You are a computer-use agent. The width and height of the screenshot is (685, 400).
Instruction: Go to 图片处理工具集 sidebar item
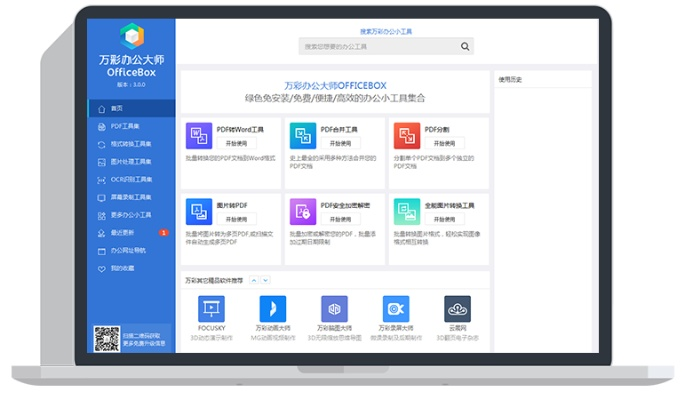[131, 161]
